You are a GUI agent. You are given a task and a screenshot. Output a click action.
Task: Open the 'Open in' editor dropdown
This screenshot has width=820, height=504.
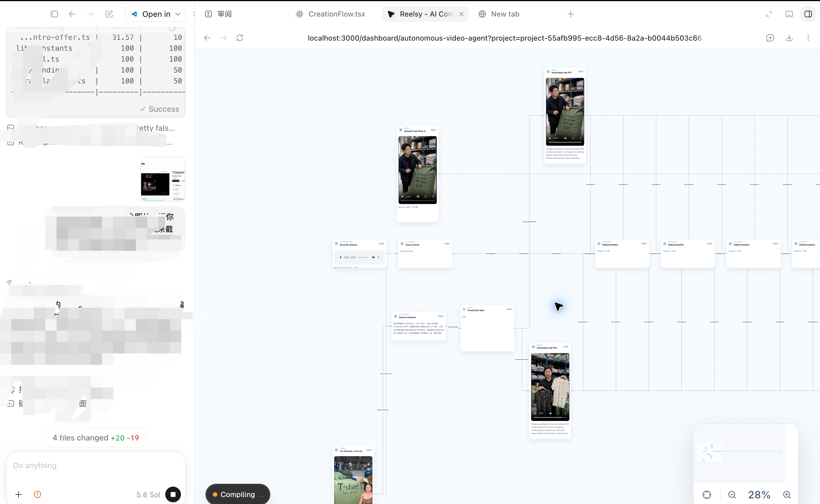pyautogui.click(x=155, y=14)
